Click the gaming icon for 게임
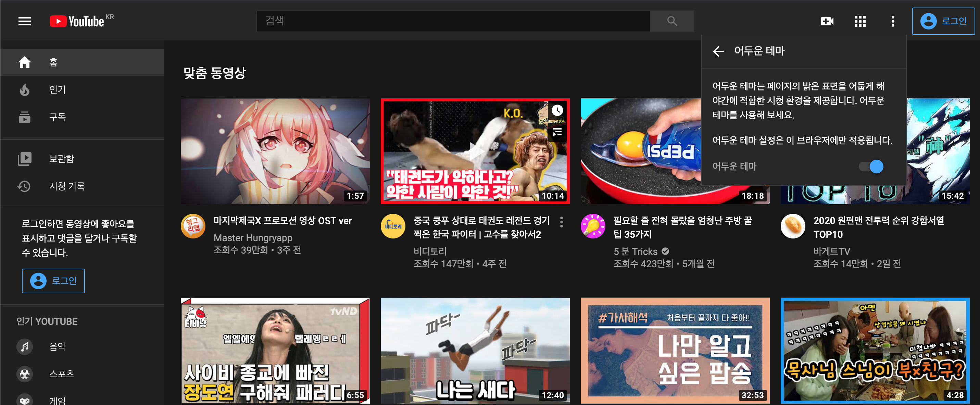 pyautogui.click(x=25, y=400)
